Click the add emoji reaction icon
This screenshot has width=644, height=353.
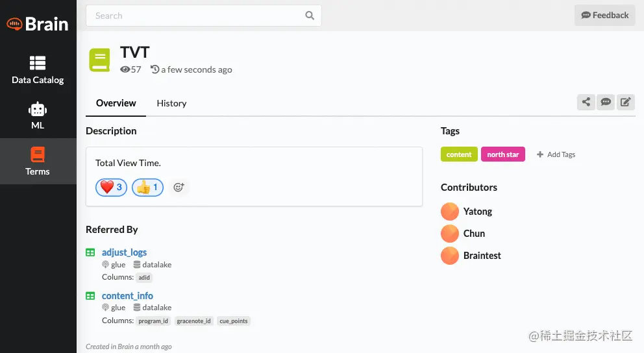pos(179,188)
